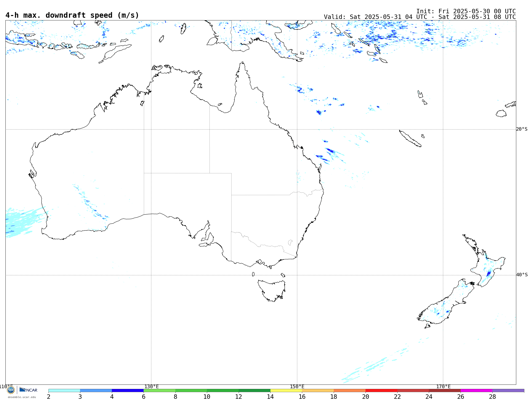Click the 20°S latitude label
The height and width of the screenshot is (400, 532).
(522, 129)
